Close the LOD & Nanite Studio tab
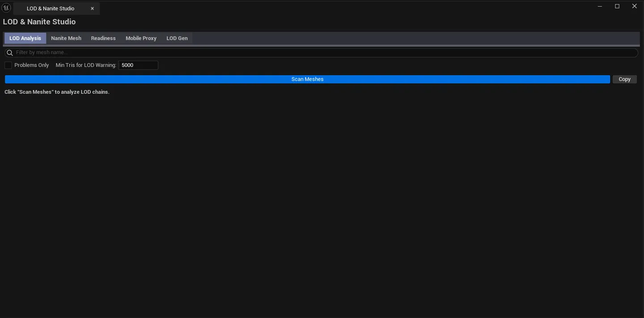The height and width of the screenshot is (318, 644). [x=92, y=9]
